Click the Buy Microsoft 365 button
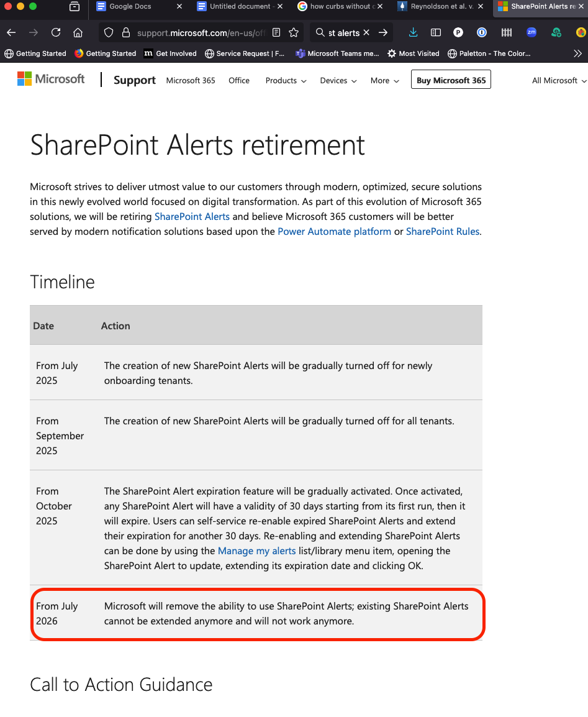588x717 pixels. (x=451, y=79)
